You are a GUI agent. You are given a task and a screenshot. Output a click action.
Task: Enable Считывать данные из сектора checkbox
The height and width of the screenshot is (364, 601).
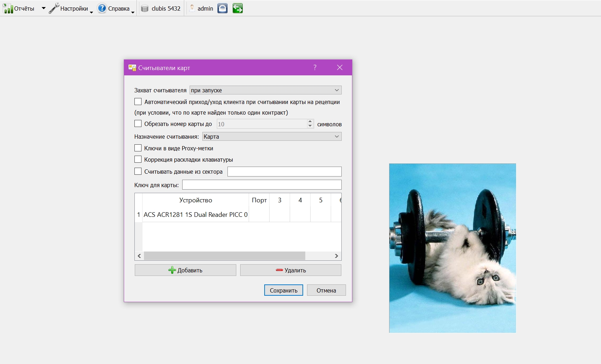click(x=138, y=172)
